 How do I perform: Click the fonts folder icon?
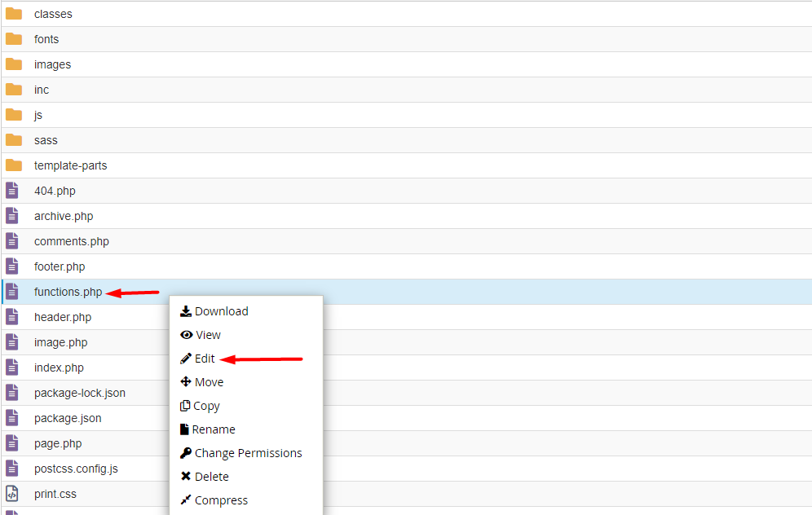point(14,39)
